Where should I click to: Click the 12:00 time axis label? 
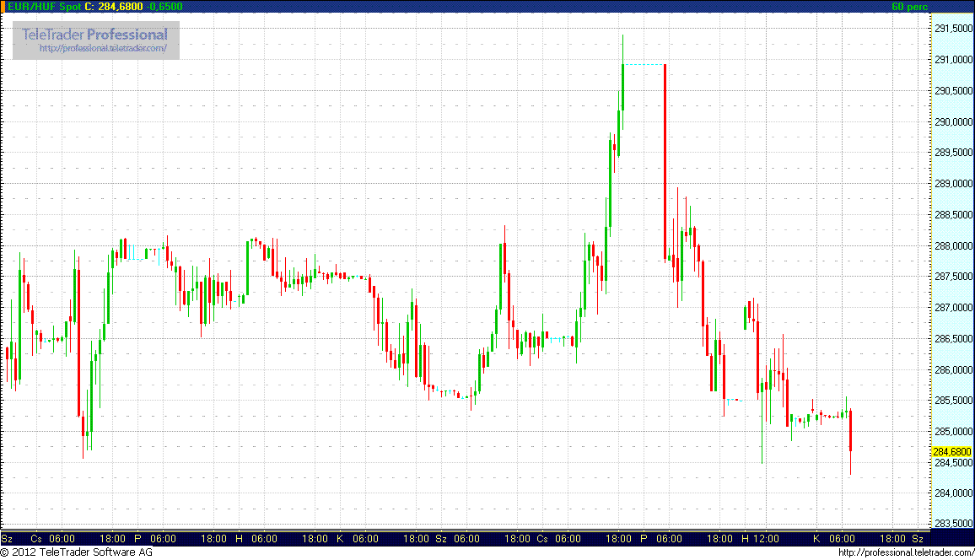[x=766, y=539]
